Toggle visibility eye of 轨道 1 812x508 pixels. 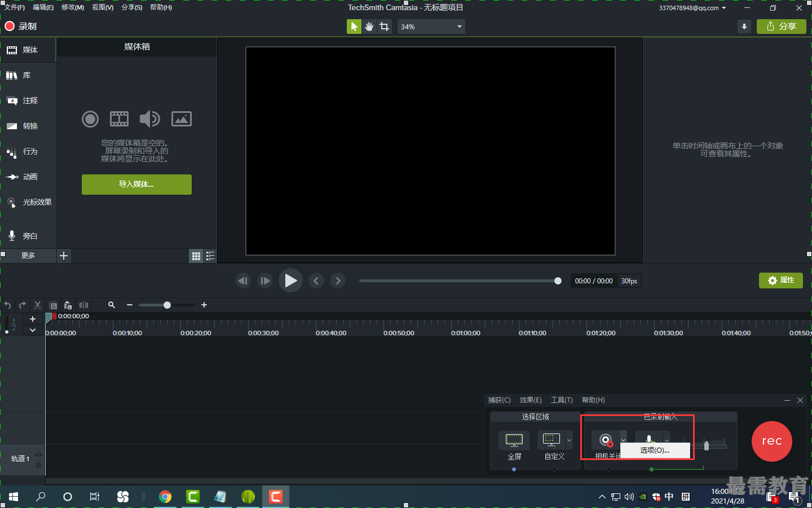(x=39, y=454)
